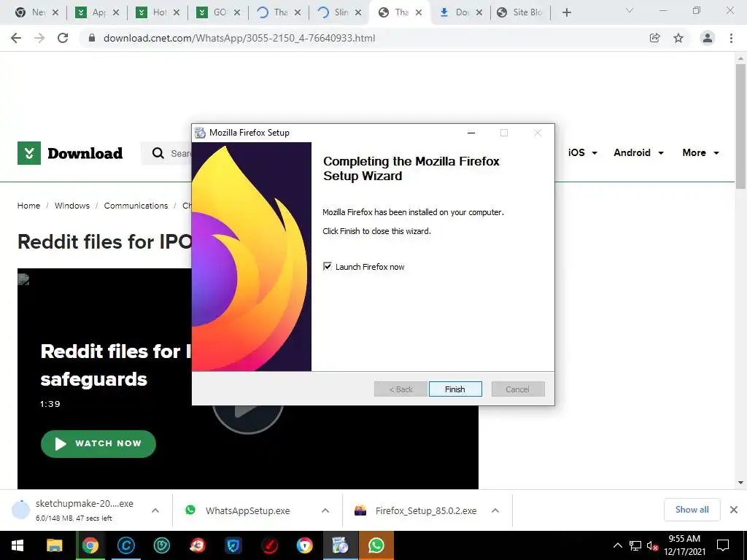747x560 pixels.
Task: Expand Firefox_Setup_85.0.2.exe download options chevron
Action: coord(495,510)
